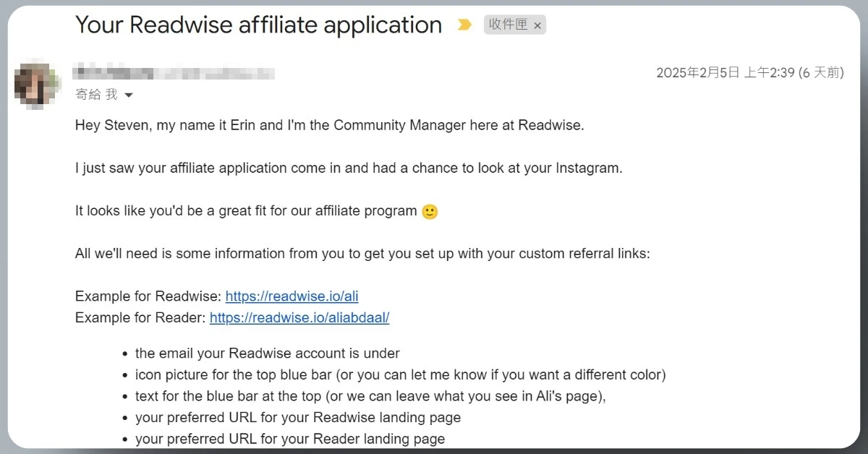Click the blurred sender name
The image size is (868, 454).
(x=174, y=72)
